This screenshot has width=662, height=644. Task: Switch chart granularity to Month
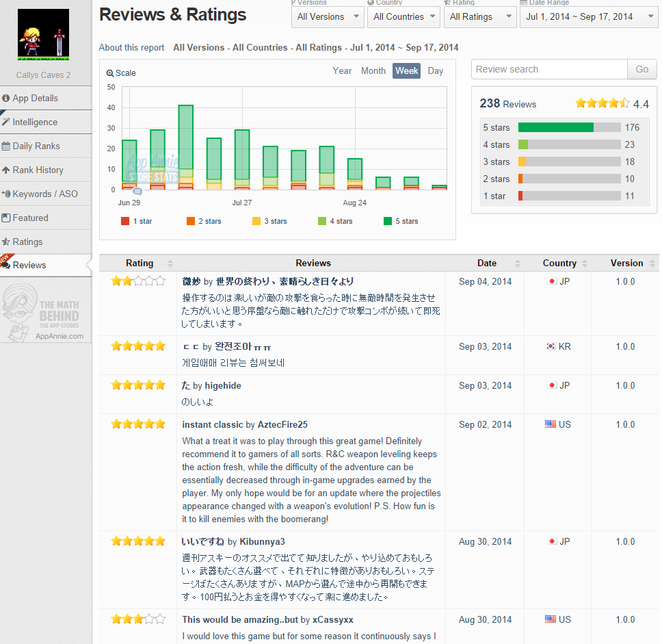373,70
